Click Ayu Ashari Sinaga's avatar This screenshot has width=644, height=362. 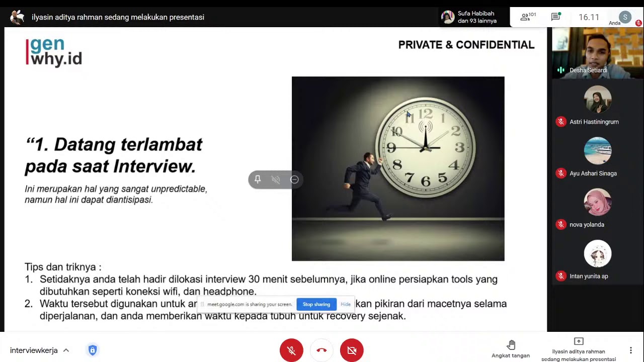point(598,150)
